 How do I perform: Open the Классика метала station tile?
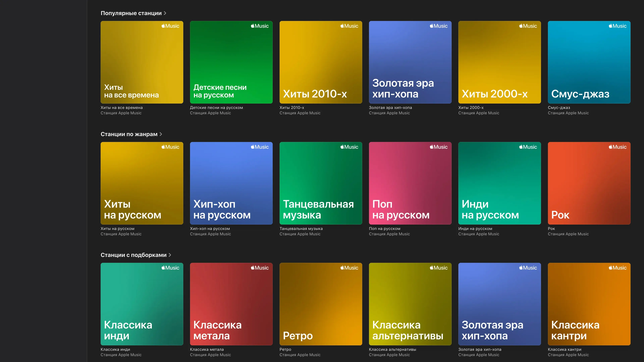tap(231, 304)
